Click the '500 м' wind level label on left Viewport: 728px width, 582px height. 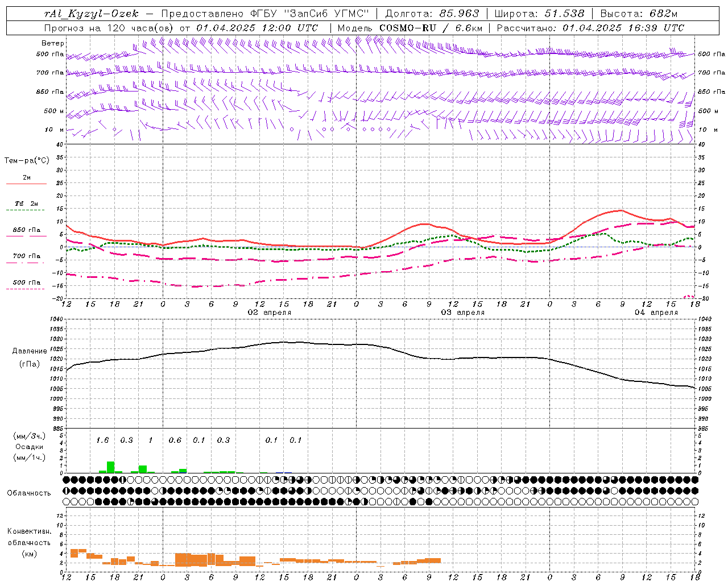coord(54,111)
